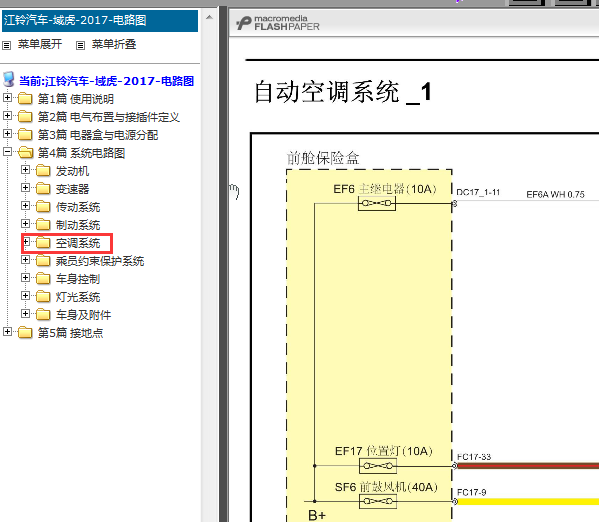This screenshot has width=599, height=522.
Task: Open 空调系统 tree item
Action: (78, 243)
